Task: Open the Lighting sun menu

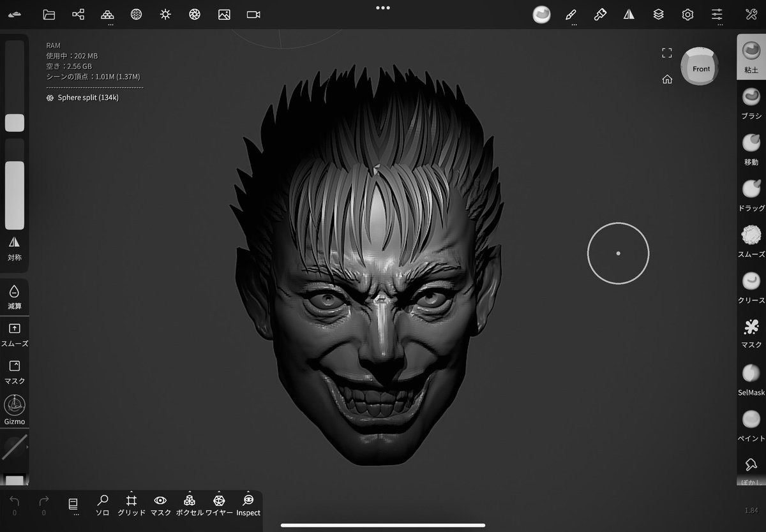Action: click(x=165, y=14)
